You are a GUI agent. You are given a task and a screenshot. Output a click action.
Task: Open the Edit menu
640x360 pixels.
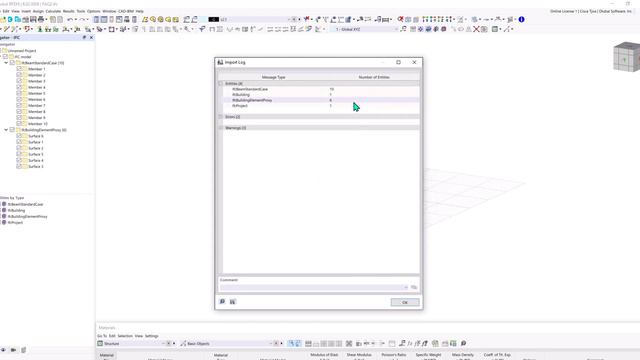coord(6,11)
